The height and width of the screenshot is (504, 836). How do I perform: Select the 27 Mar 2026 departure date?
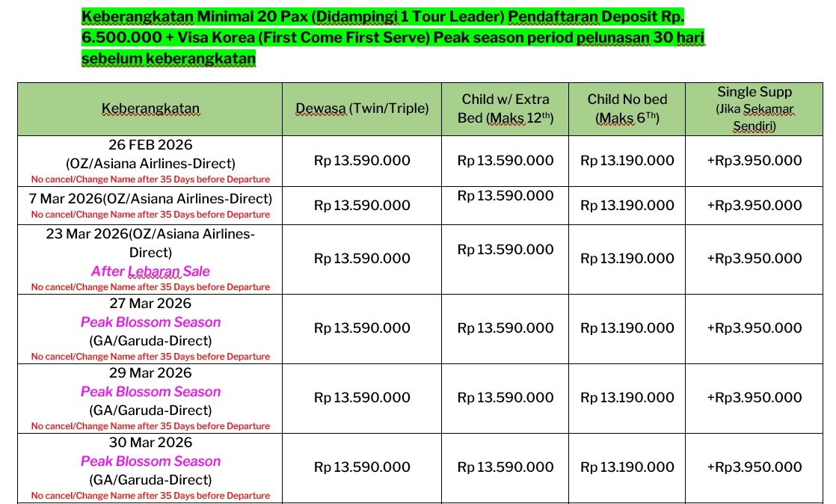(150, 304)
